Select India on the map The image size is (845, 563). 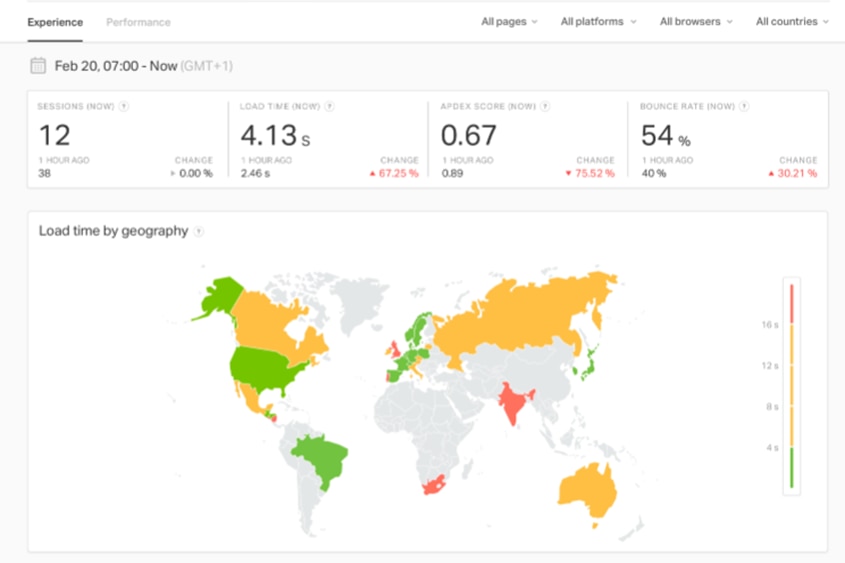click(513, 403)
